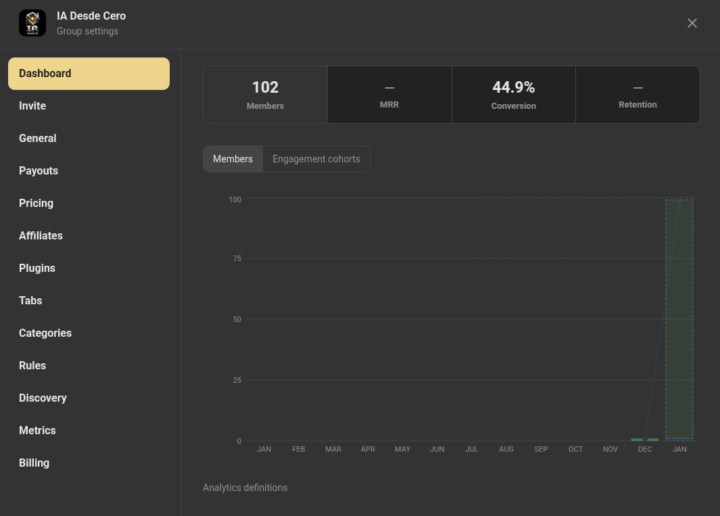
Task: Select Plugins in the sidebar
Action: 37,268
